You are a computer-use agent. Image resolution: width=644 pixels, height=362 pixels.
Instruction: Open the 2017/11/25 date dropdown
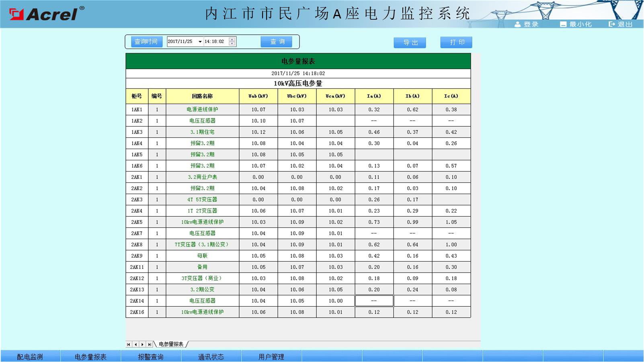(199, 41)
